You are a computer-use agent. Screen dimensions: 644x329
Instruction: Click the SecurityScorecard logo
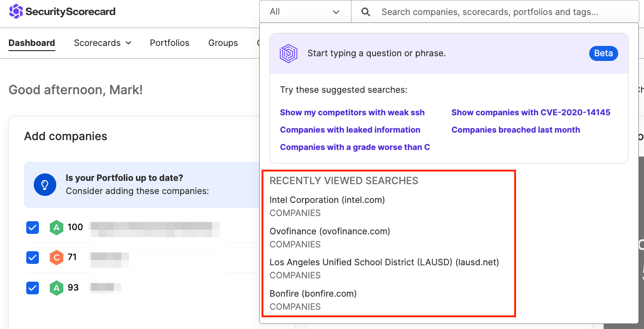(62, 11)
